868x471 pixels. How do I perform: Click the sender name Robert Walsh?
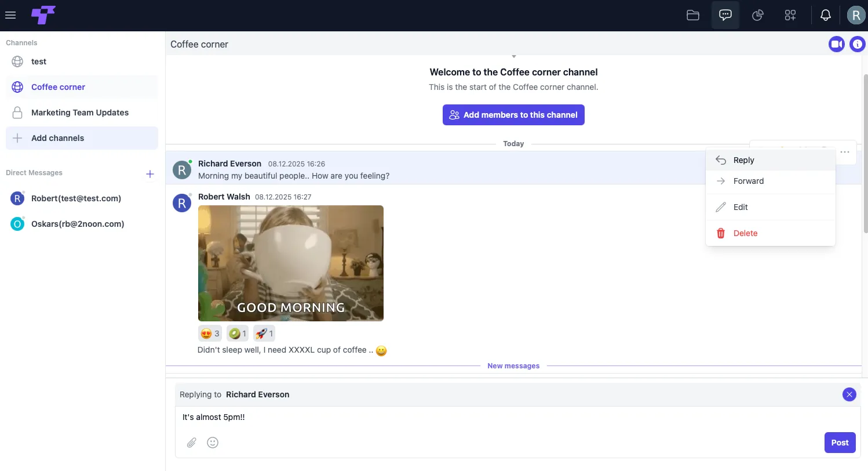pos(224,197)
